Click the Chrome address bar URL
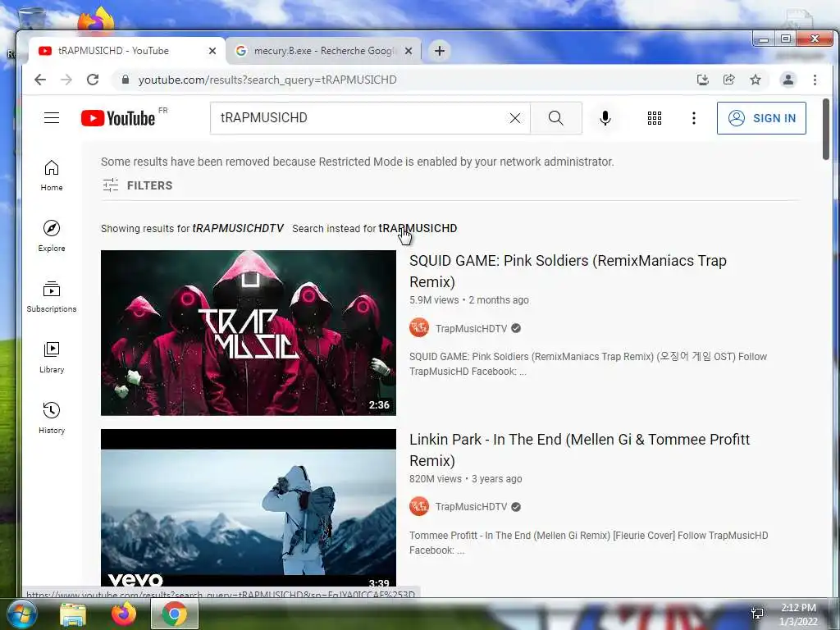 click(x=267, y=80)
